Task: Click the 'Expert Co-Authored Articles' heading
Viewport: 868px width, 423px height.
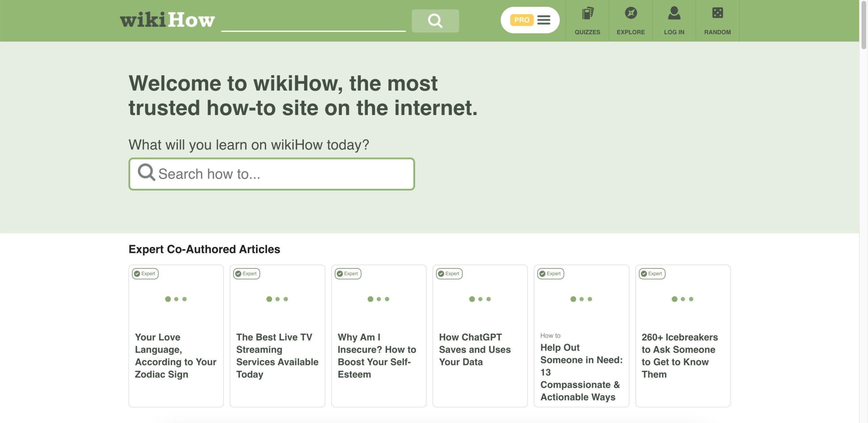Action: [x=204, y=249]
